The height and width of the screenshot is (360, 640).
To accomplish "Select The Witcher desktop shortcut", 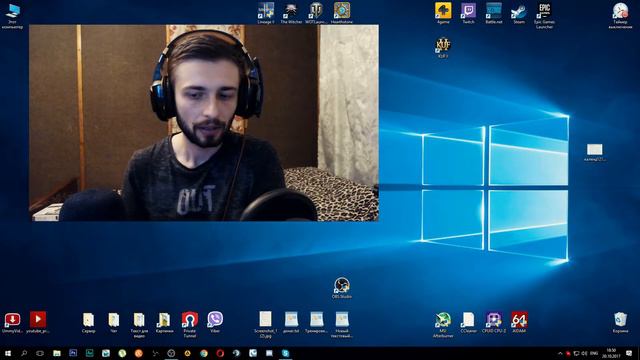I will coord(291,13).
